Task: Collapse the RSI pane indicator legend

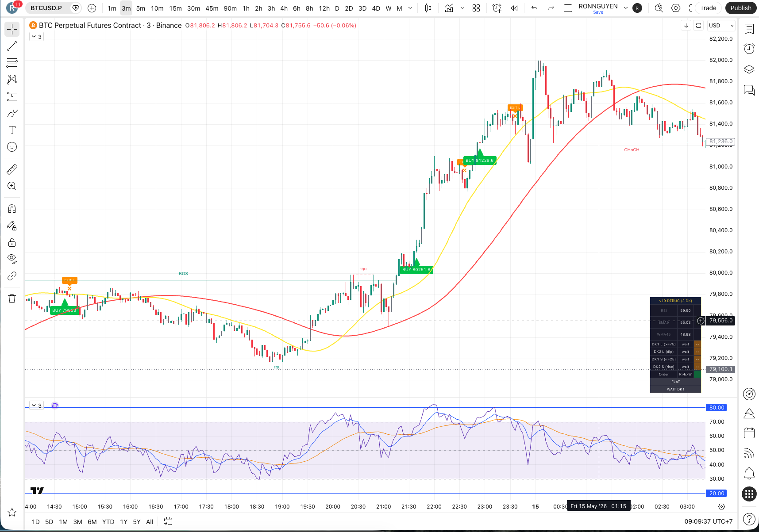Action: point(36,406)
